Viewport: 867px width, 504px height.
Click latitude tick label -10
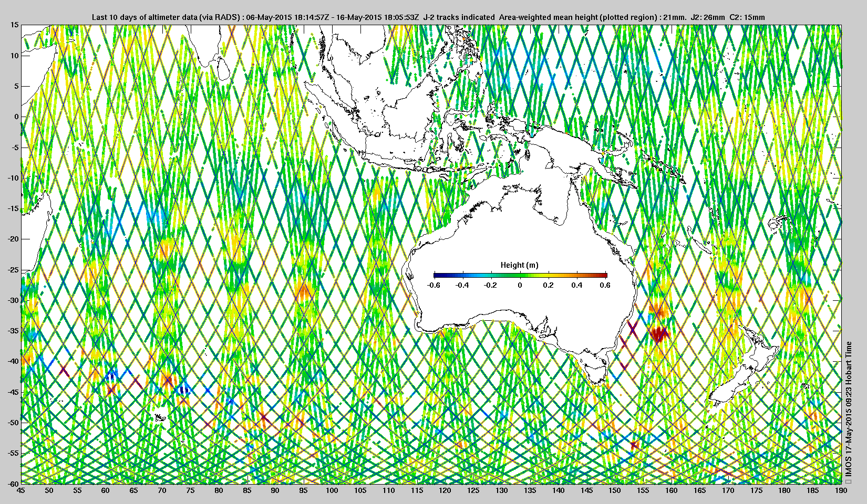14,177
